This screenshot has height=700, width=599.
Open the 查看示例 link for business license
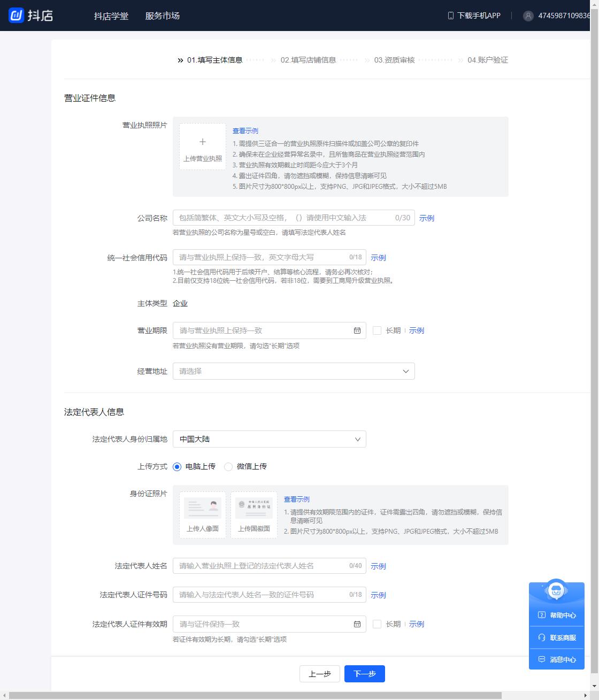pos(245,130)
